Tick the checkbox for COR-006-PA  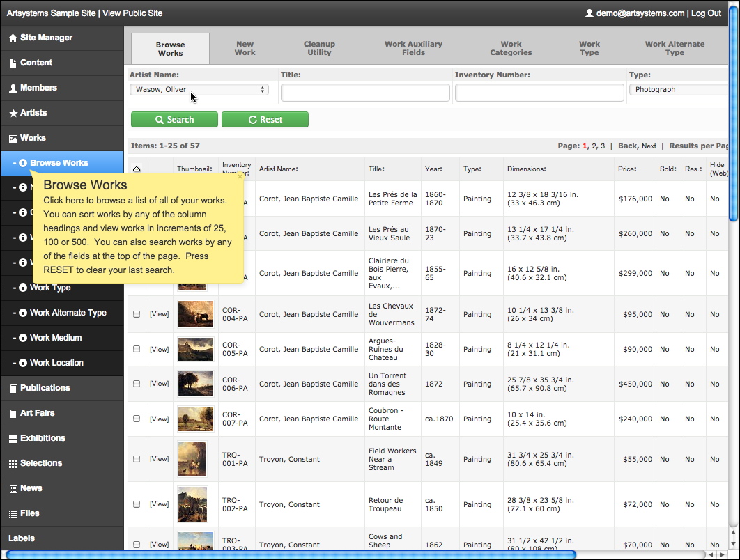pos(137,384)
